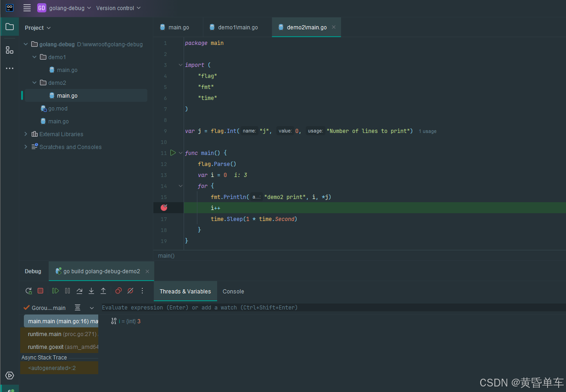566x392 pixels.
Task: Click the Step Into icon
Action: pos(91,291)
